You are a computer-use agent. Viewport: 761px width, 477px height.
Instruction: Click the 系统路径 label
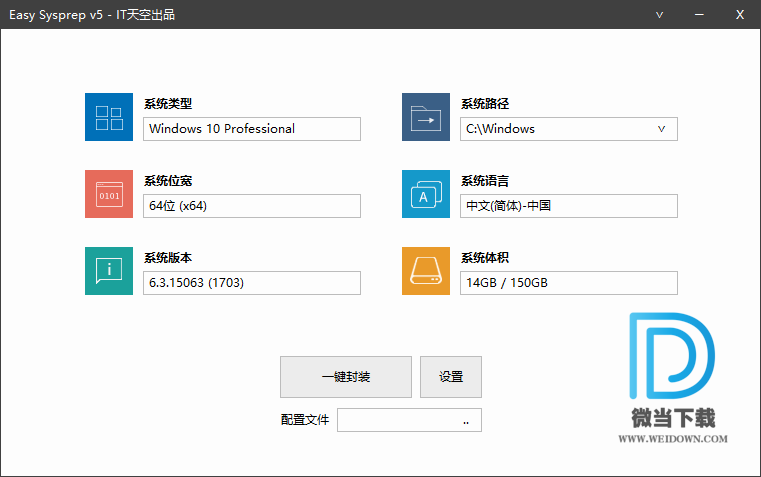pyautogui.click(x=485, y=104)
